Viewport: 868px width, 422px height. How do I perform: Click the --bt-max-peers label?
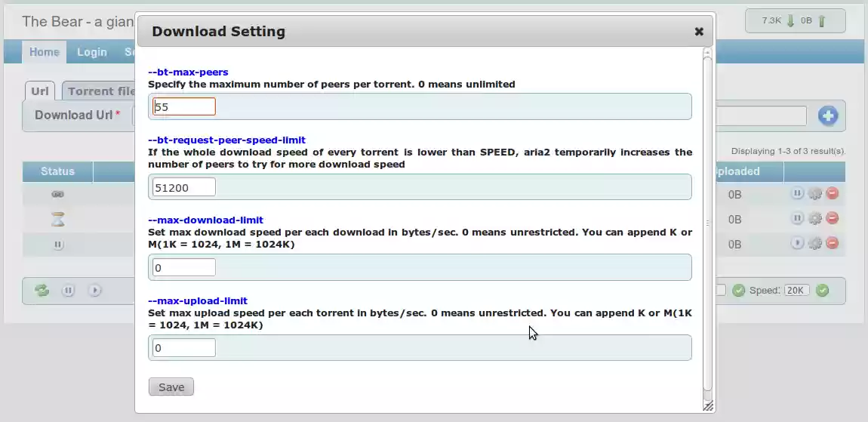[188, 72]
